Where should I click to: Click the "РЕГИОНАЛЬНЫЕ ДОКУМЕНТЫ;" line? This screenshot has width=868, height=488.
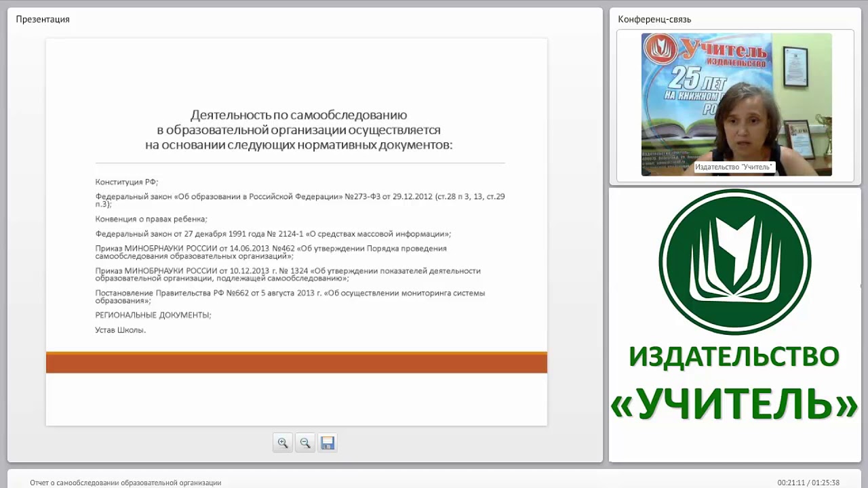tap(153, 315)
